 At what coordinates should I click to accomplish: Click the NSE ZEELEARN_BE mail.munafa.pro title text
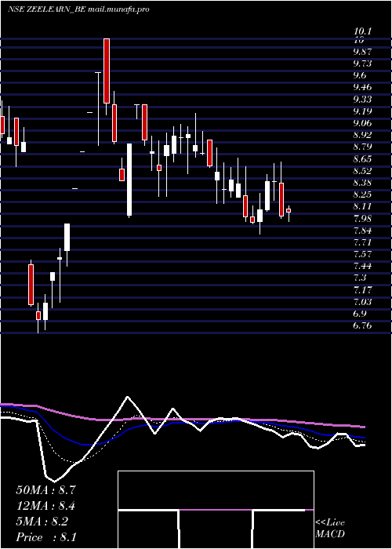(78, 9)
